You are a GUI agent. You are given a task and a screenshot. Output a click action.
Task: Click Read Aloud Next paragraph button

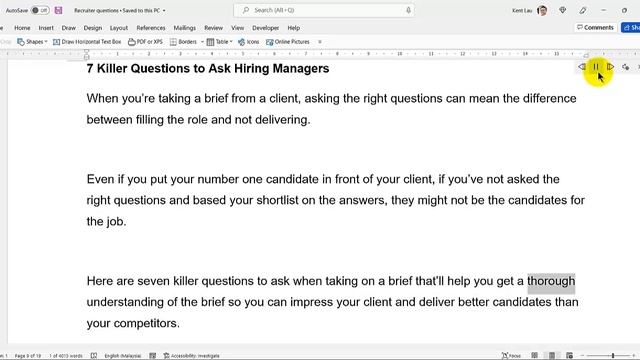pos(610,67)
